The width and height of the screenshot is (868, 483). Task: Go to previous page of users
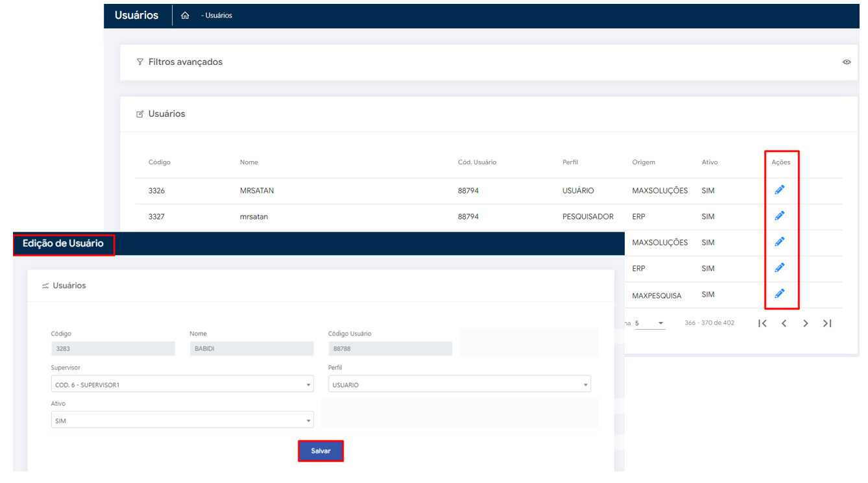coord(784,323)
